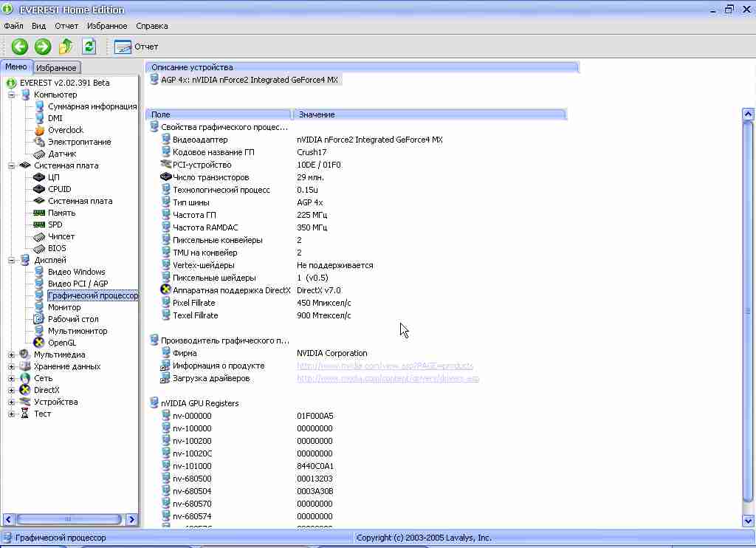
Task: Open the Вид menu
Action: click(x=38, y=26)
